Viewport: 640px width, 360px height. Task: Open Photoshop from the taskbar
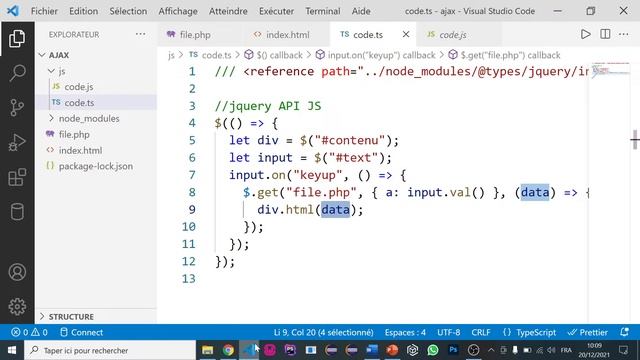pos(453,350)
